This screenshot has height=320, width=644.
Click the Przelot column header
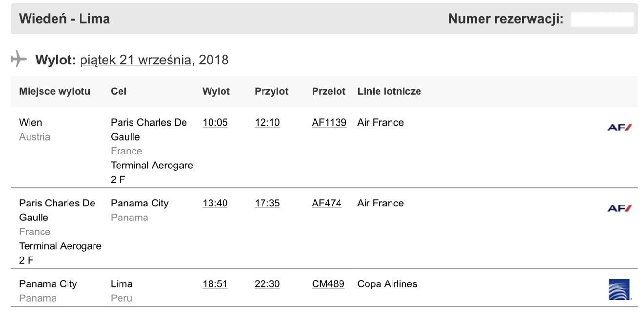[329, 91]
